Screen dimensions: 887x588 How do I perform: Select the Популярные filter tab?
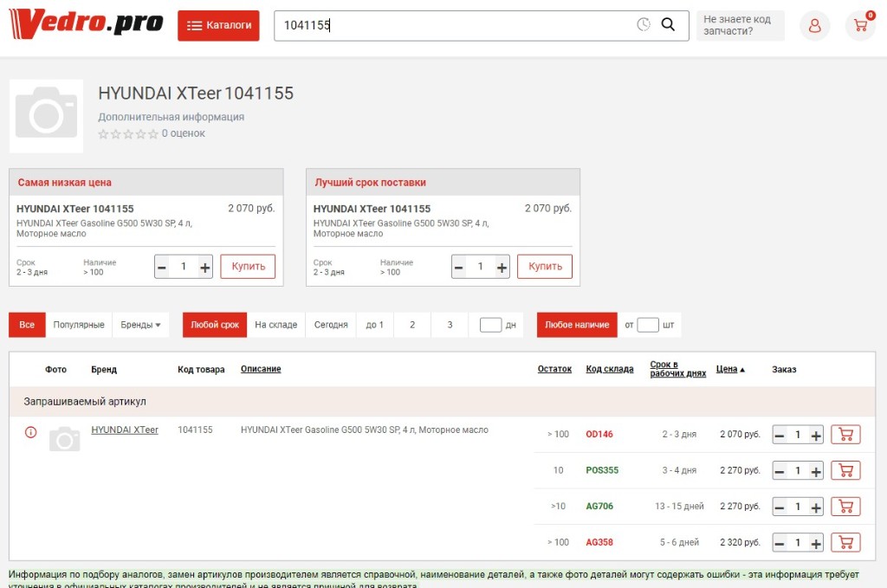click(79, 325)
